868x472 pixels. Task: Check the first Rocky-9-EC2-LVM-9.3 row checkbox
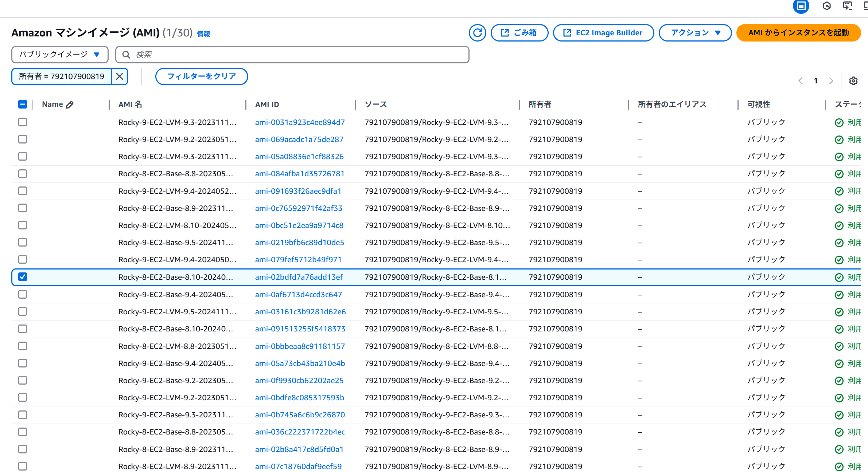23,122
